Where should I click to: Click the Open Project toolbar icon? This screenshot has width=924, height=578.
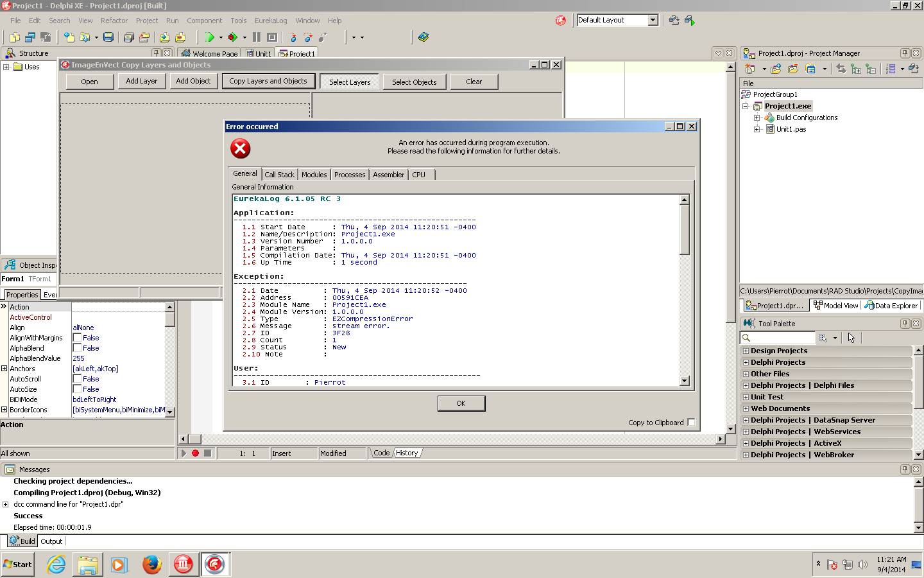pyautogui.click(x=144, y=37)
